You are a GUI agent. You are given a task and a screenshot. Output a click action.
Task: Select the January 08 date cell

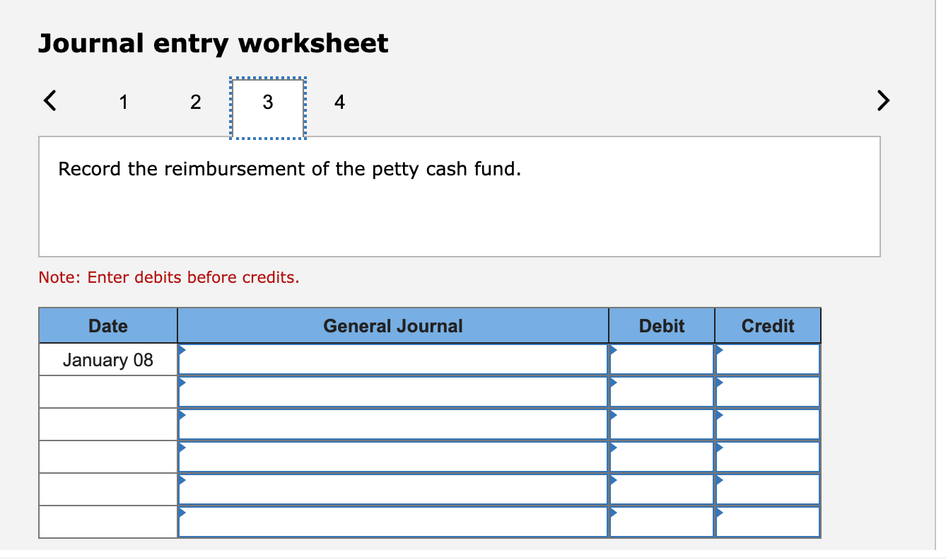[x=107, y=359]
